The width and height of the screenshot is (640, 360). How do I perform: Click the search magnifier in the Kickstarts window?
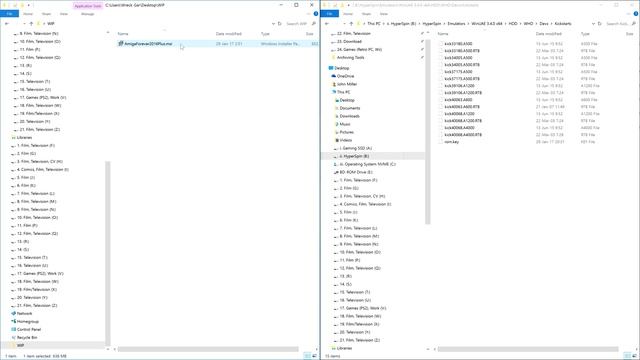[633, 24]
